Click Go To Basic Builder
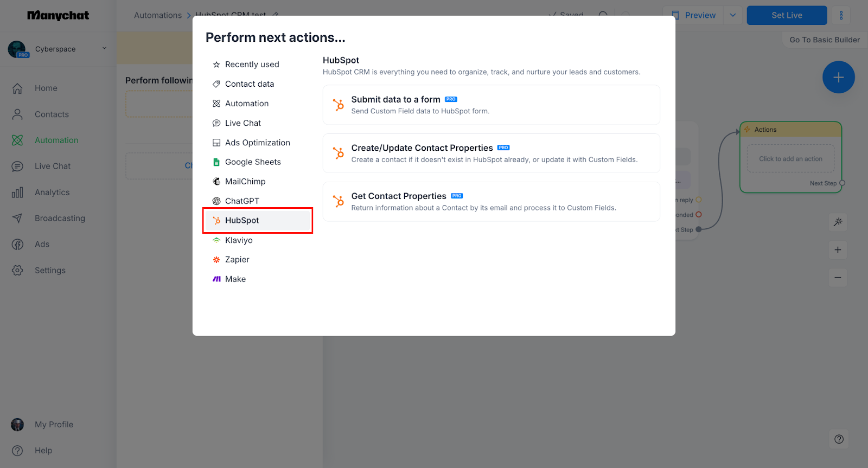This screenshot has width=868, height=468. [x=824, y=40]
